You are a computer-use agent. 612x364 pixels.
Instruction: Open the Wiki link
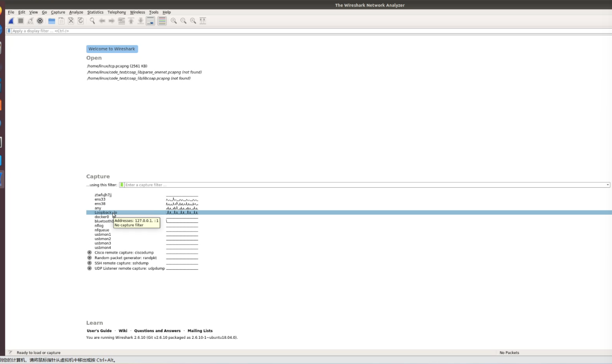tap(123, 331)
